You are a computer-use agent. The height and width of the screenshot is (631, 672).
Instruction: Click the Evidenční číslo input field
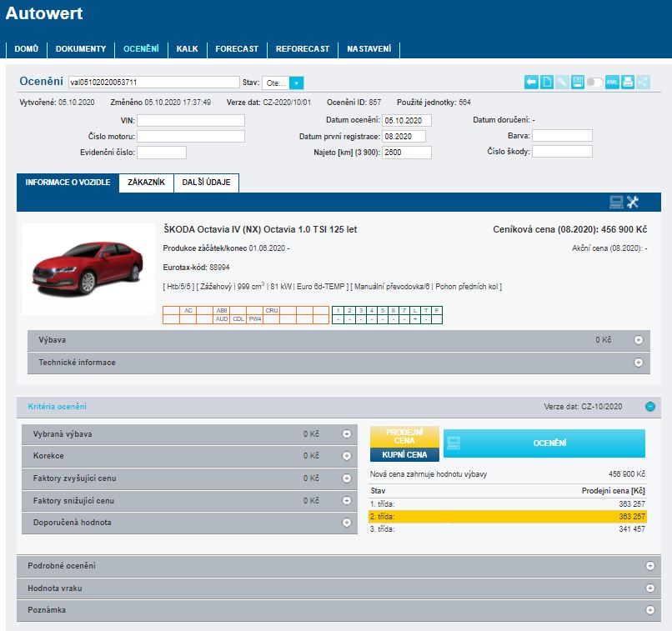coord(162,153)
